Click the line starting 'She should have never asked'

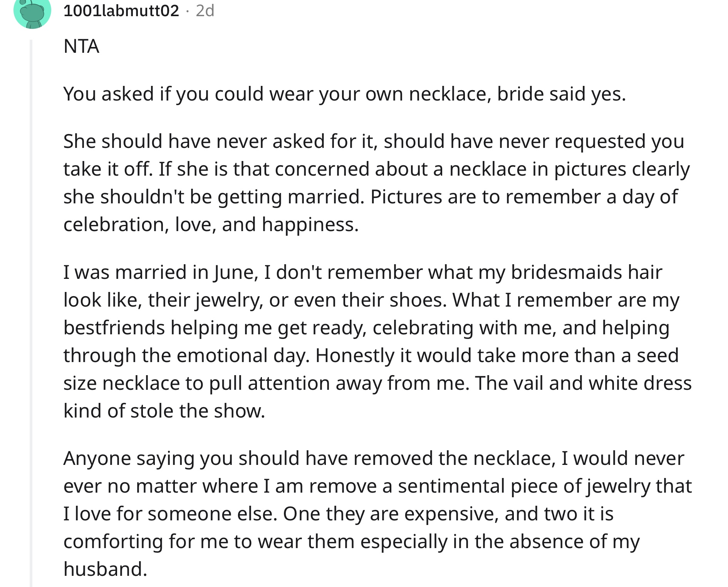(x=374, y=141)
